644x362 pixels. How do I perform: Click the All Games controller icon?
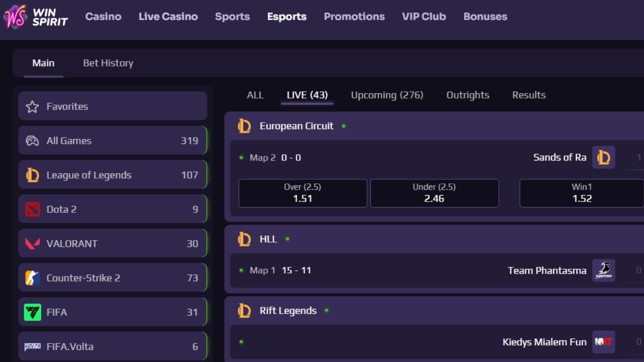click(x=33, y=140)
